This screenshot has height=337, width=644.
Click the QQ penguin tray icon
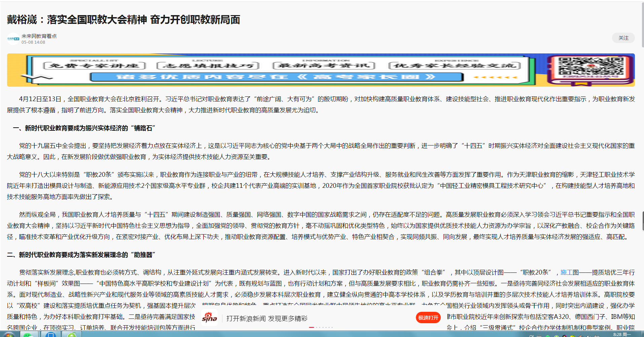(564, 336)
